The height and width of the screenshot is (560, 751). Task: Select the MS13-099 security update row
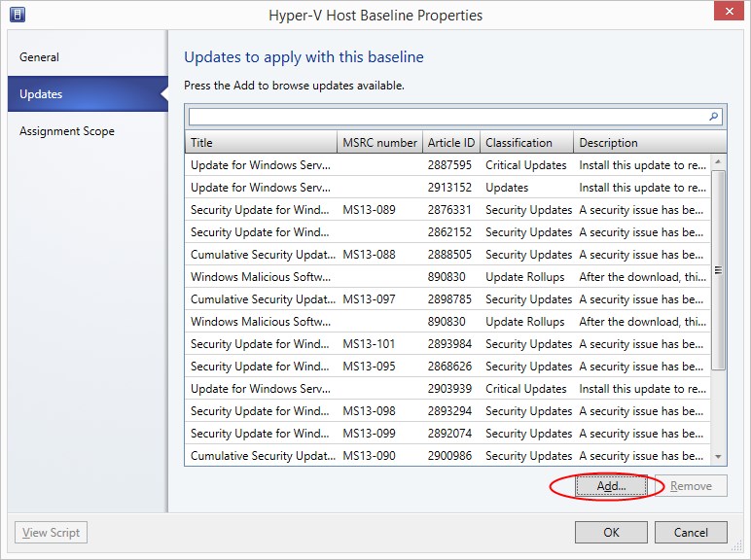pos(447,434)
